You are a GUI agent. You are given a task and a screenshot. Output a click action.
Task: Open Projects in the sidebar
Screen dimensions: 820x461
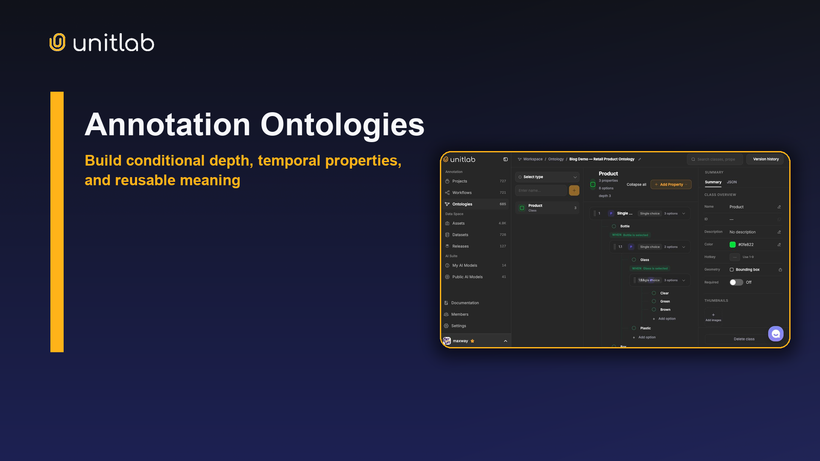tap(475, 181)
